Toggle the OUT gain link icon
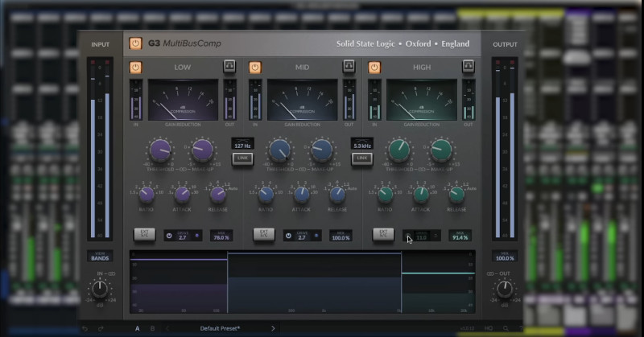The width and height of the screenshot is (644, 337). (x=490, y=273)
